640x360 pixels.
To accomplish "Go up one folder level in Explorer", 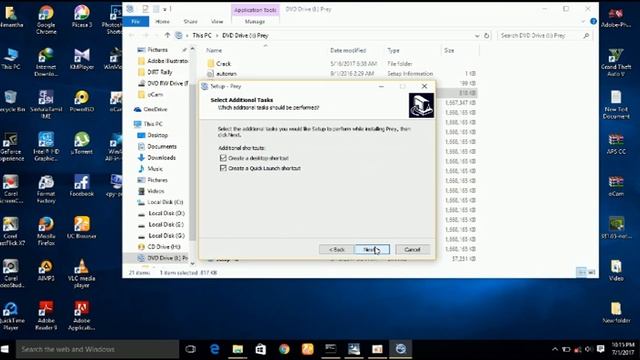I will pyautogui.click(x=167, y=36).
